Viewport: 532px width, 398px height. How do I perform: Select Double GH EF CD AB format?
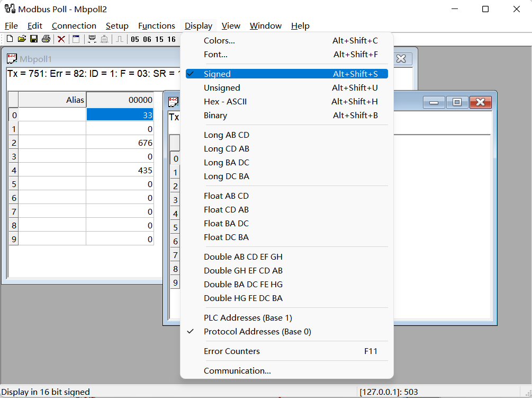click(x=287, y=271)
